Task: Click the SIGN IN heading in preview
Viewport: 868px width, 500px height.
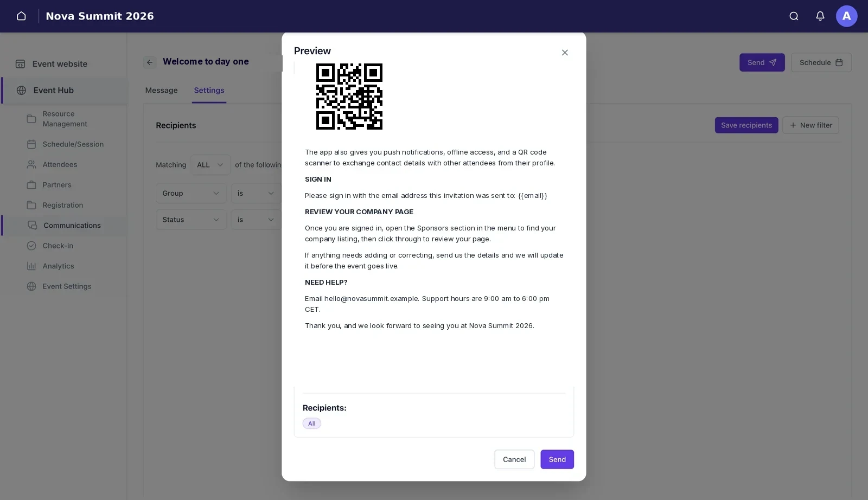Action: point(318,180)
